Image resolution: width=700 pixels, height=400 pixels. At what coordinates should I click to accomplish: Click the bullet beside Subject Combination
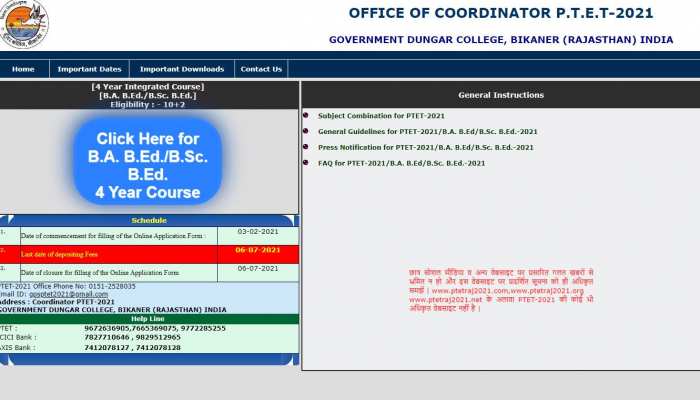click(306, 116)
